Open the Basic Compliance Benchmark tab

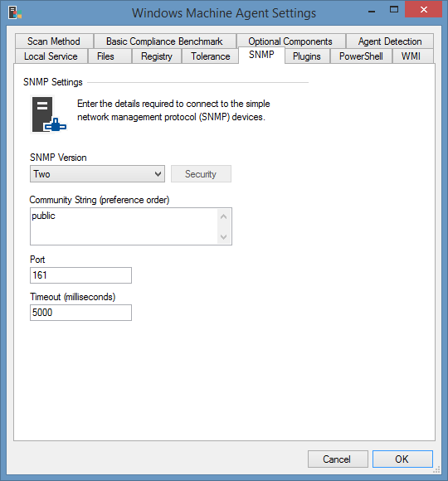point(165,41)
